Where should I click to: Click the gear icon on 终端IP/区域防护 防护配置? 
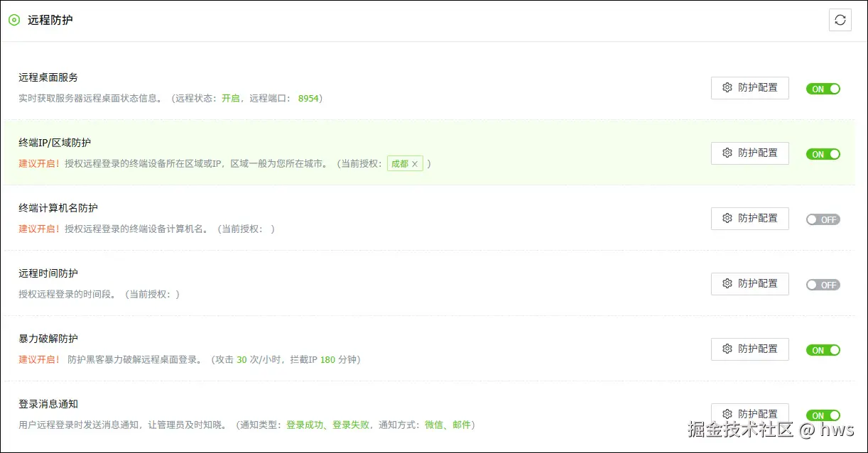click(727, 153)
